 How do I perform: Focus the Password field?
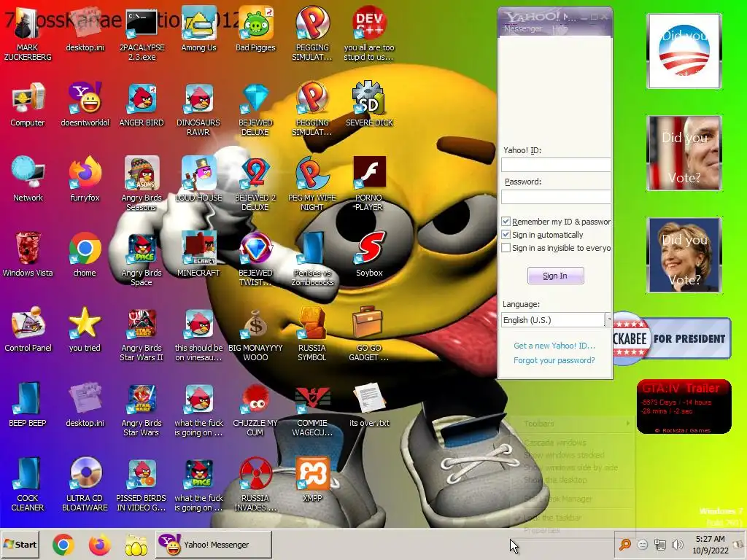[556, 197]
